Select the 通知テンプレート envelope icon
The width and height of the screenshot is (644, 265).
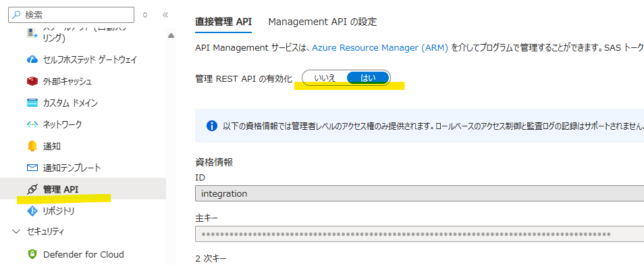(x=32, y=168)
